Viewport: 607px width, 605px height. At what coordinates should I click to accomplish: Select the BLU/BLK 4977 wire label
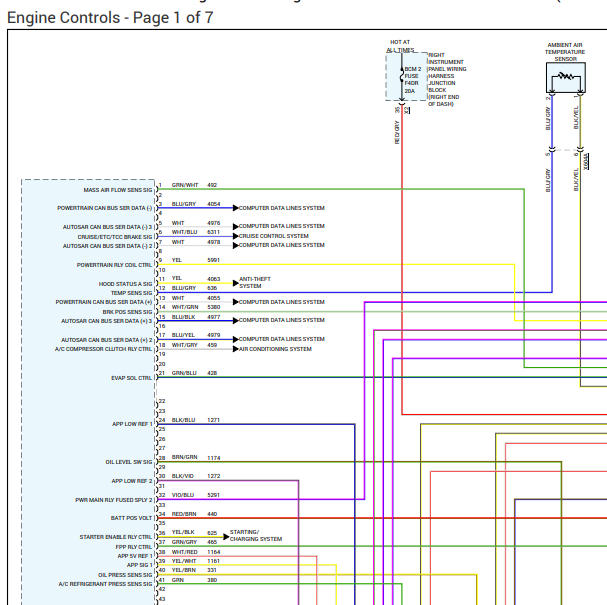point(196,317)
